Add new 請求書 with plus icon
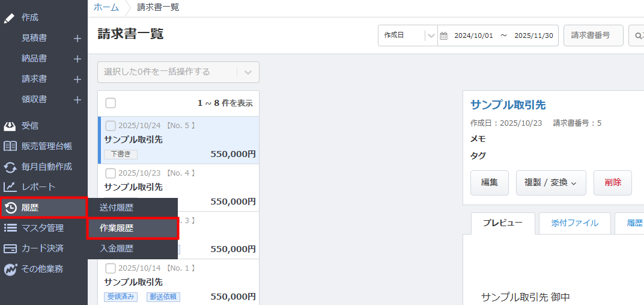Image resolution: width=644 pixels, height=305 pixels. click(77, 79)
